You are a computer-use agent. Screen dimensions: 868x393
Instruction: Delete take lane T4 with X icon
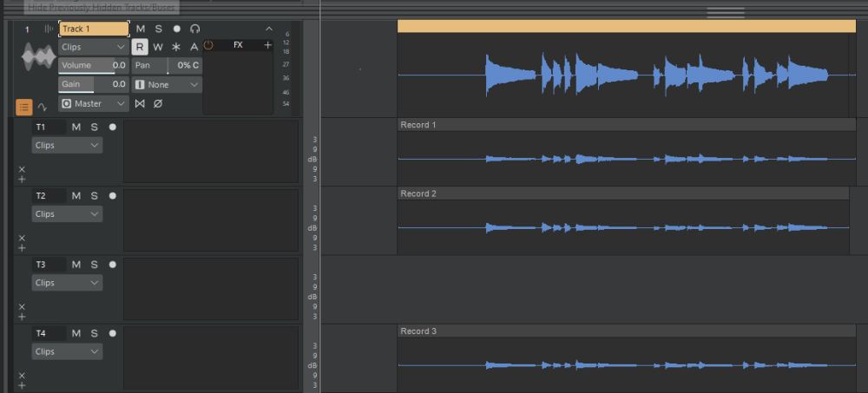(x=22, y=376)
